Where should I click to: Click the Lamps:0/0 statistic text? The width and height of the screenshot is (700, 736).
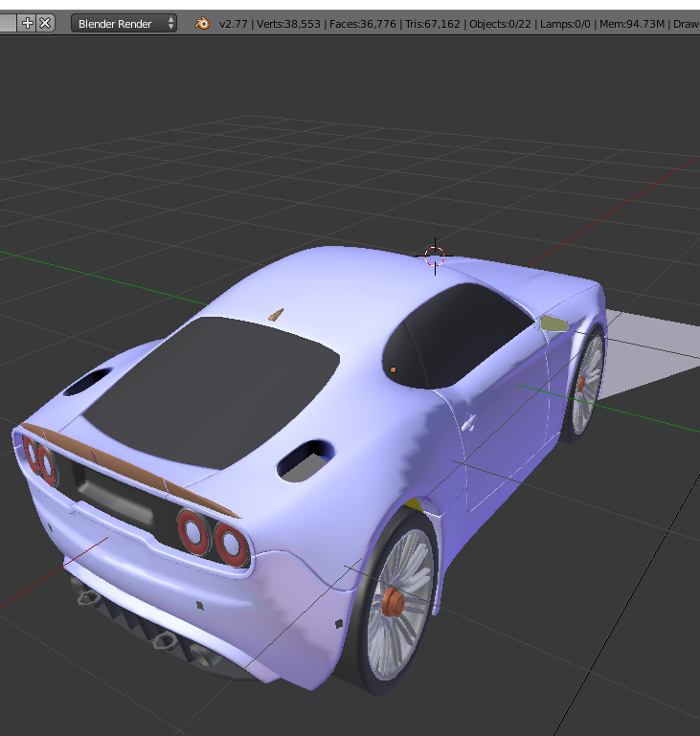[565, 24]
